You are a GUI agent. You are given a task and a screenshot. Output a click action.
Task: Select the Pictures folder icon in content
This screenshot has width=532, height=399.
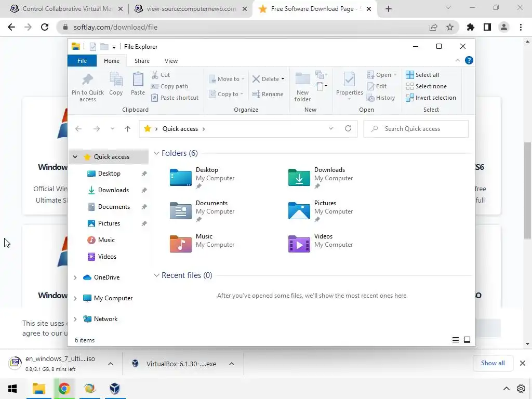[299, 210]
